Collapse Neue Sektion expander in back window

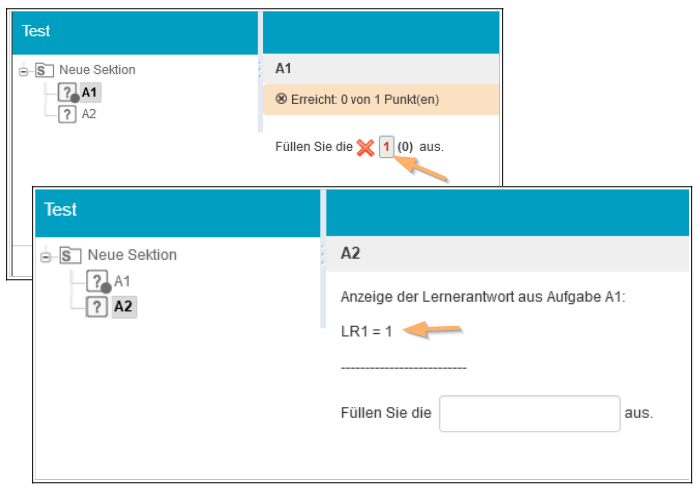click(x=24, y=71)
